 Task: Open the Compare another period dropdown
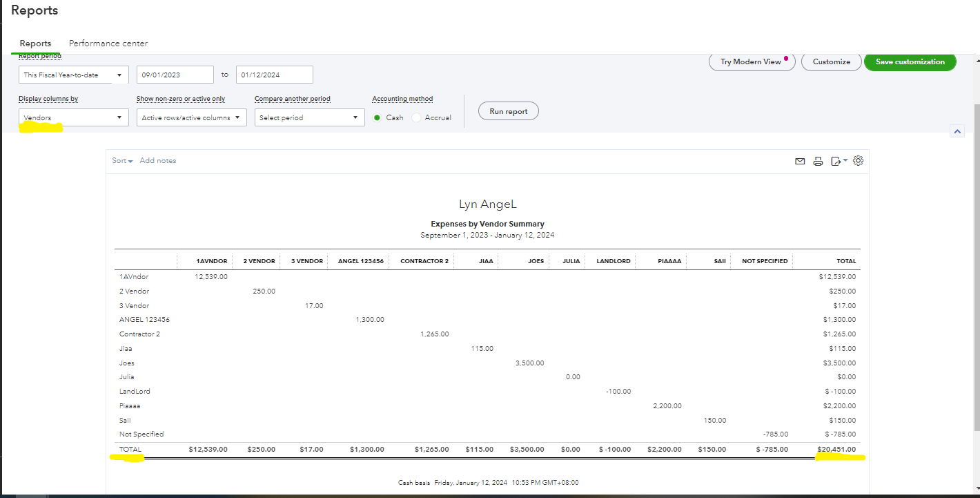click(309, 117)
